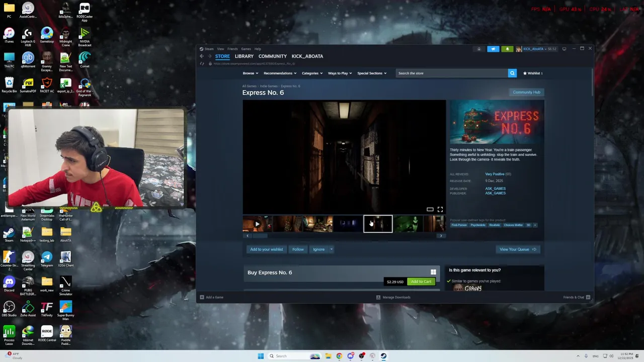This screenshot has width=644, height=362.
Task: Click the Windows Start button
Action: pos(261,356)
